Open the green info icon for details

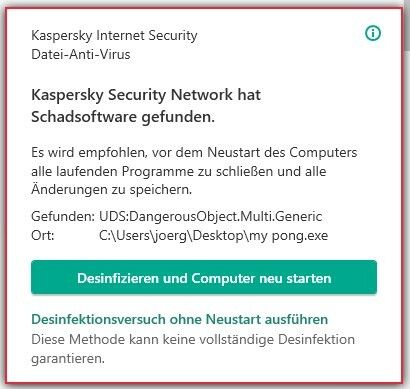pyautogui.click(x=373, y=33)
